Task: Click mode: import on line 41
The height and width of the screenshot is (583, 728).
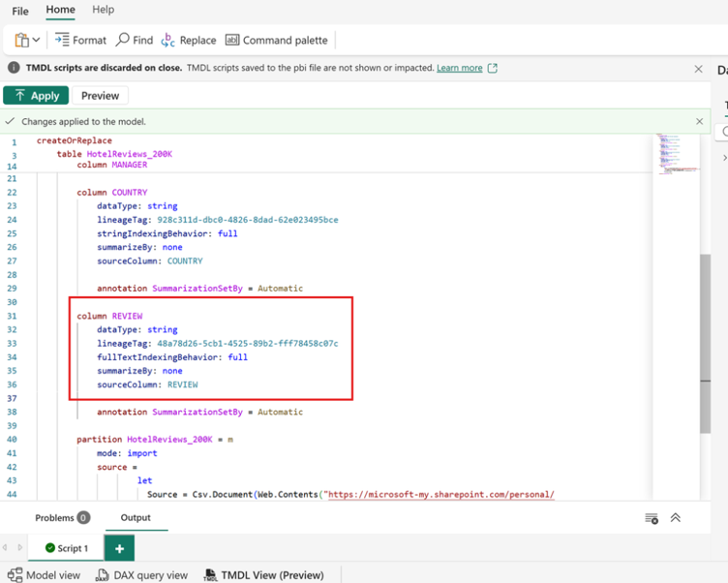Action: tap(127, 453)
